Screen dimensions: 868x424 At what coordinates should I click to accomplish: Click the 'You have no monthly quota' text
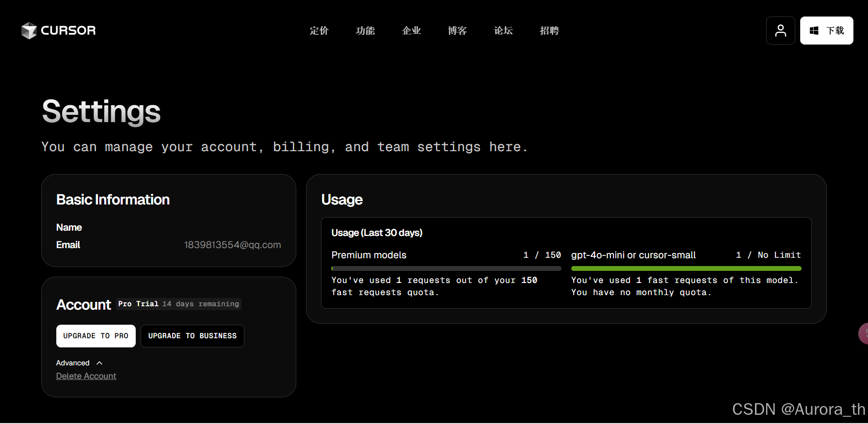pyautogui.click(x=641, y=292)
